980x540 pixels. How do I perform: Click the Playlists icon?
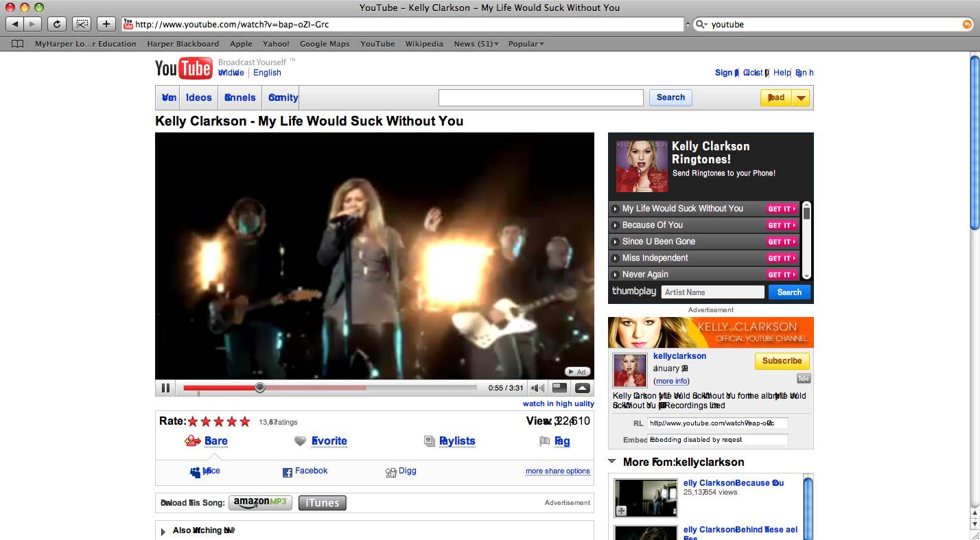coord(430,441)
